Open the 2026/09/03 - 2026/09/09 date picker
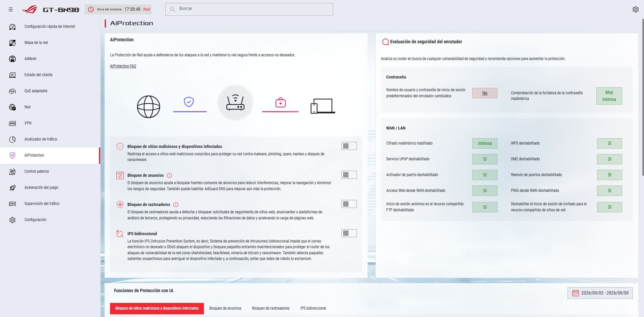Viewport: 644px width, 317px height. (x=600, y=293)
